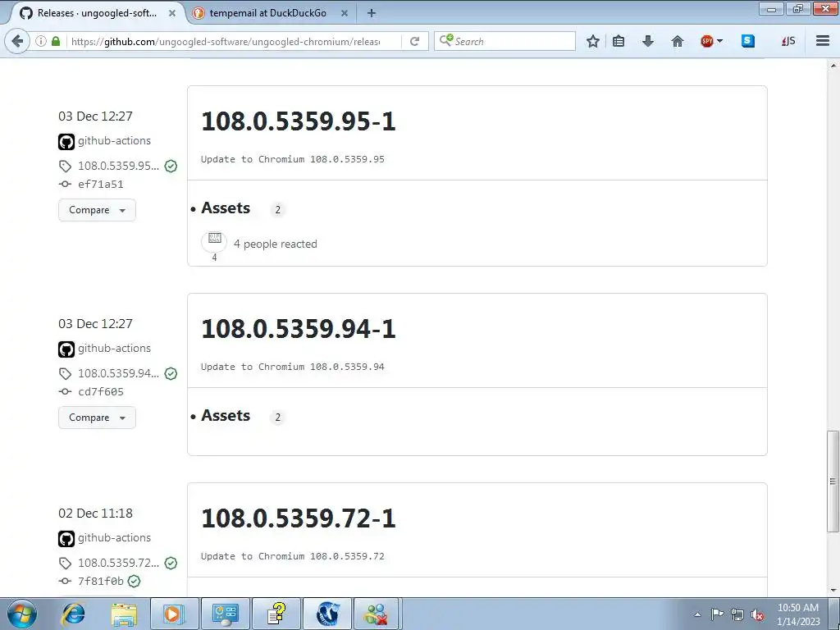Open Compare dropdown for 95-1 release
Screen dimensions: 840x630
pyautogui.click(x=97, y=210)
